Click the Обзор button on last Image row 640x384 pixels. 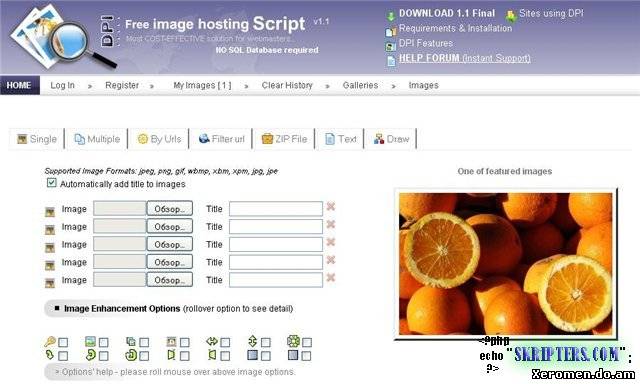169,280
